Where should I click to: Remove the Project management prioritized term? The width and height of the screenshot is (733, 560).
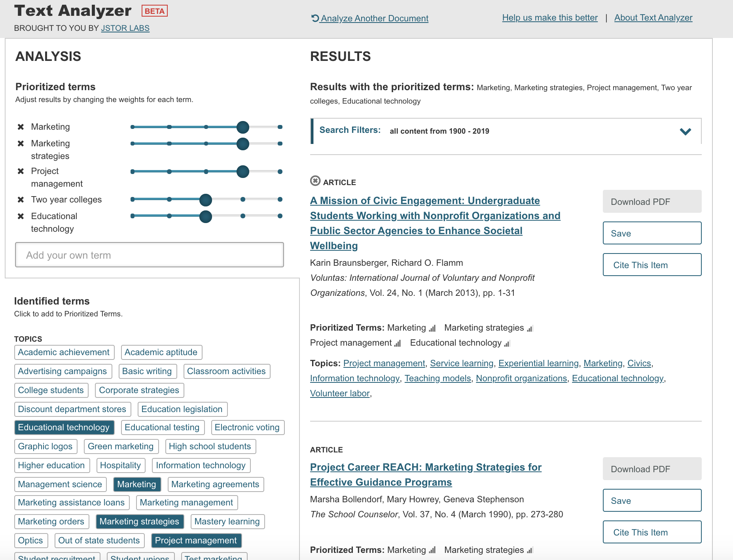point(21,171)
